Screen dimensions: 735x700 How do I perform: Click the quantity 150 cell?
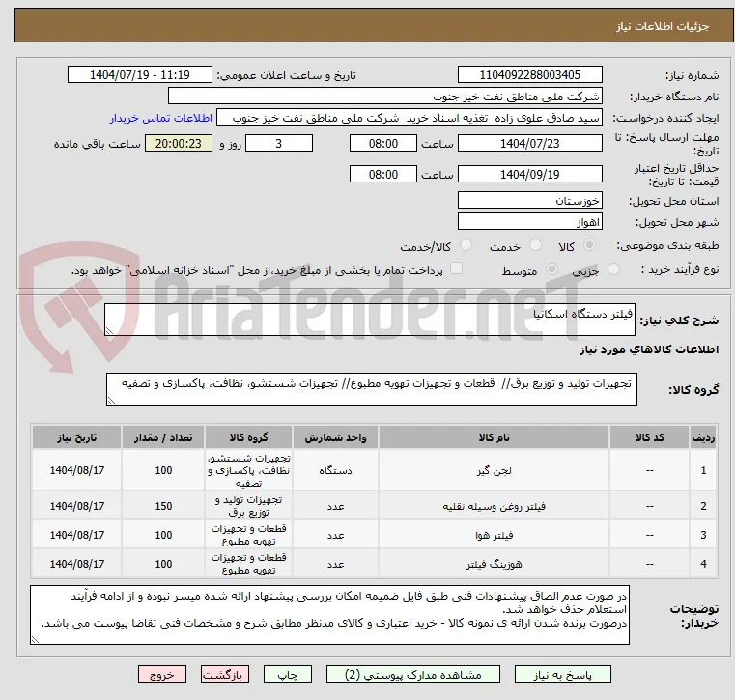[163, 506]
